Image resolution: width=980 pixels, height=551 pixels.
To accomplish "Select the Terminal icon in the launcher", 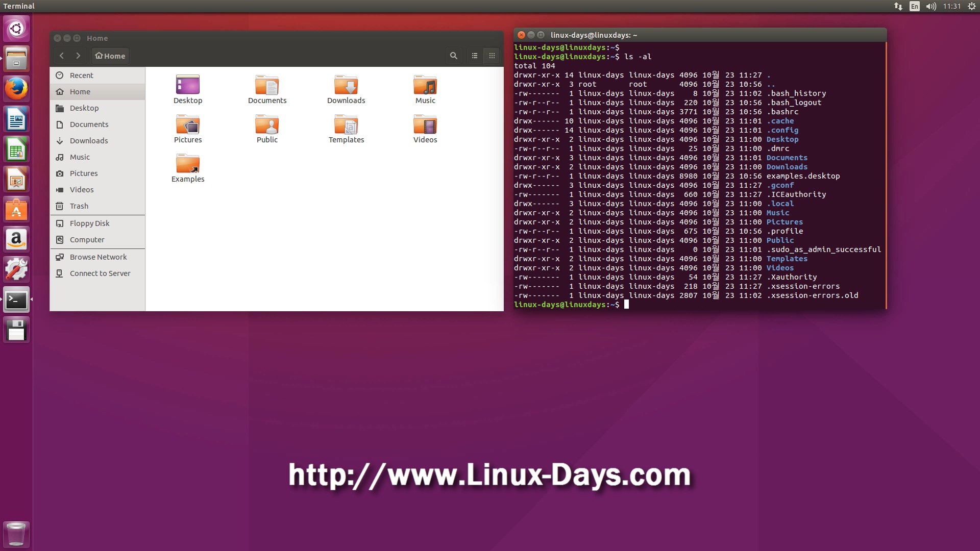I will [16, 299].
